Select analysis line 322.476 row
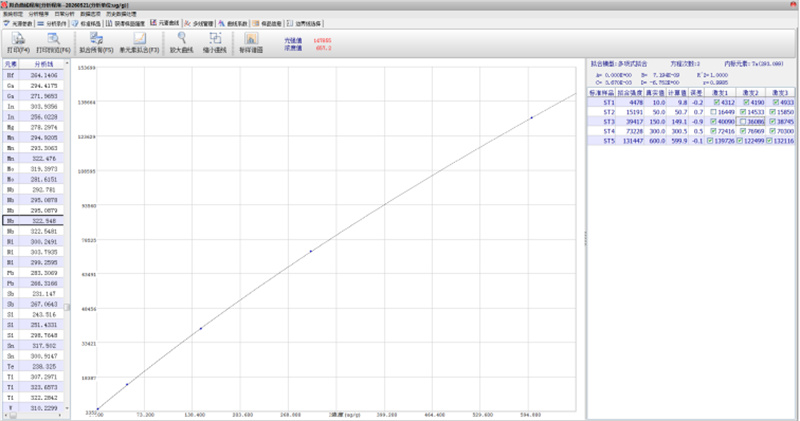 point(33,158)
